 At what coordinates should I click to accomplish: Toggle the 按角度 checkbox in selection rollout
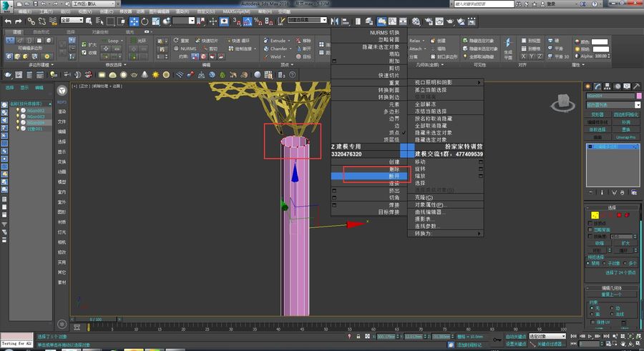pyautogui.click(x=590, y=237)
